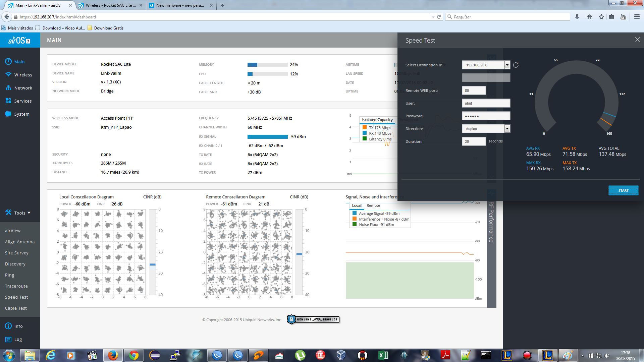
Task: Open the Log icon in sidebar
Action: click(x=8, y=339)
